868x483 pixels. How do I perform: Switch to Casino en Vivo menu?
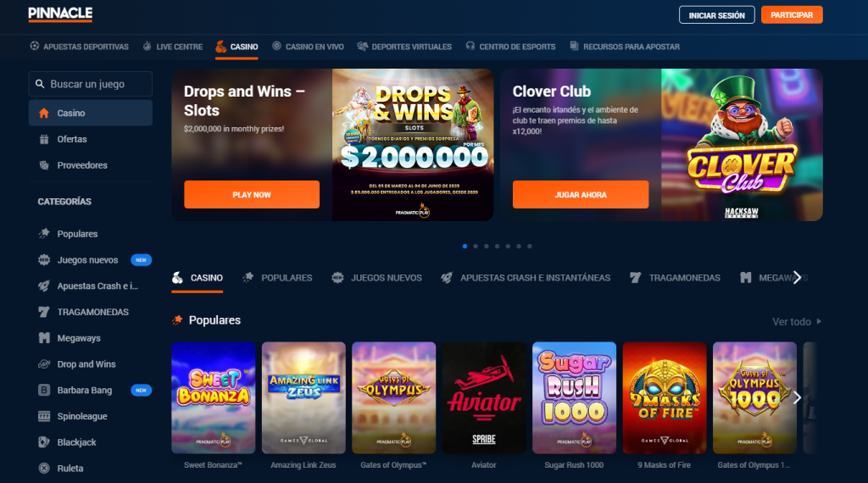pos(308,47)
